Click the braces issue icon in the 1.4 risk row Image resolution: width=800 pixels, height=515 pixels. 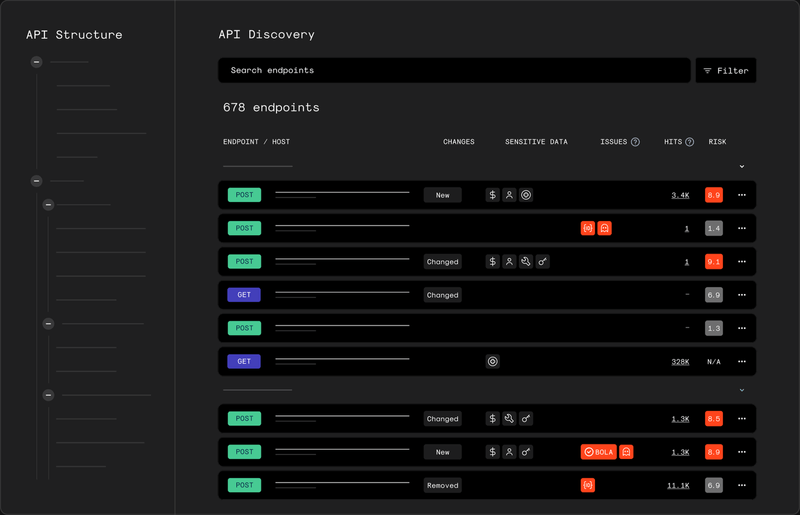click(x=588, y=228)
